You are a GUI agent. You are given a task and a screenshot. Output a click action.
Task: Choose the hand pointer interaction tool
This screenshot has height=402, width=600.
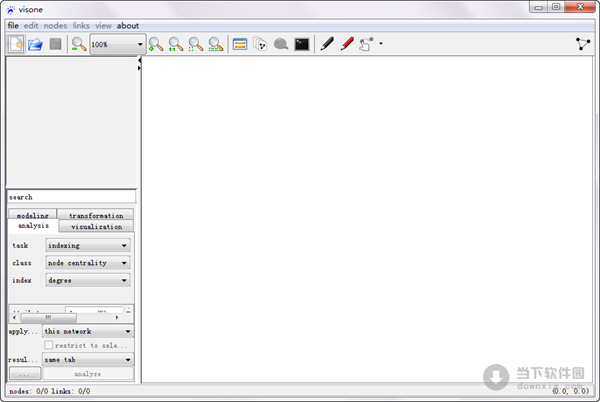coord(366,44)
